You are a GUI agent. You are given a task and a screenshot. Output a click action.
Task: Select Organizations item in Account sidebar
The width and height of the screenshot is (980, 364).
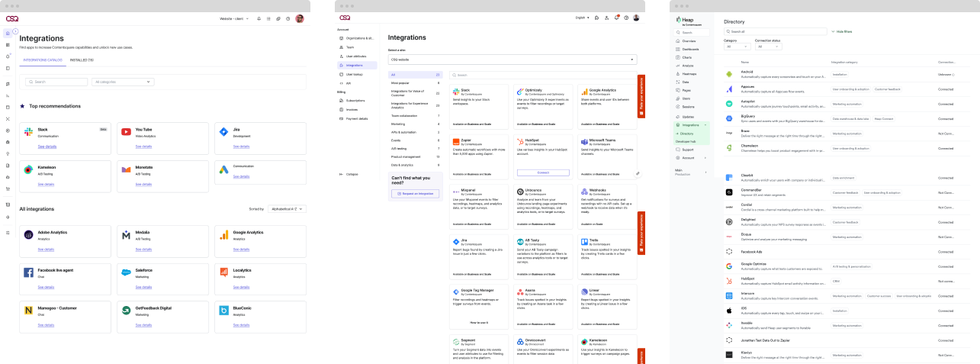(x=356, y=37)
